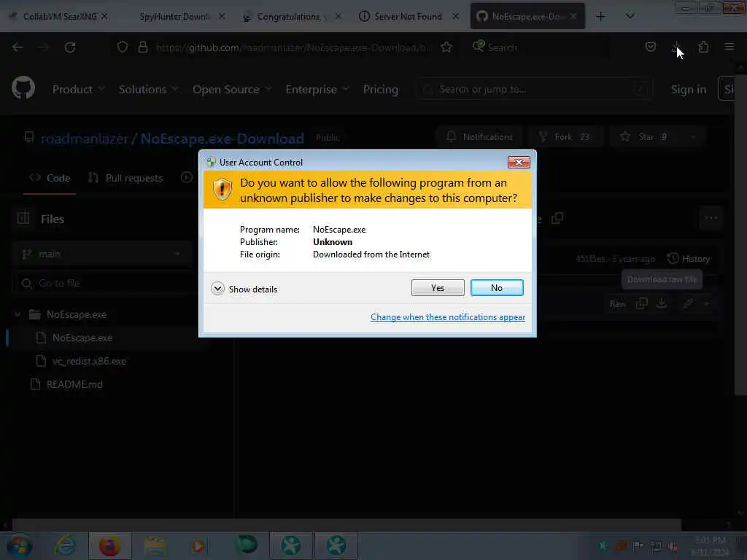Open the Firefox extensions icon

click(703, 47)
